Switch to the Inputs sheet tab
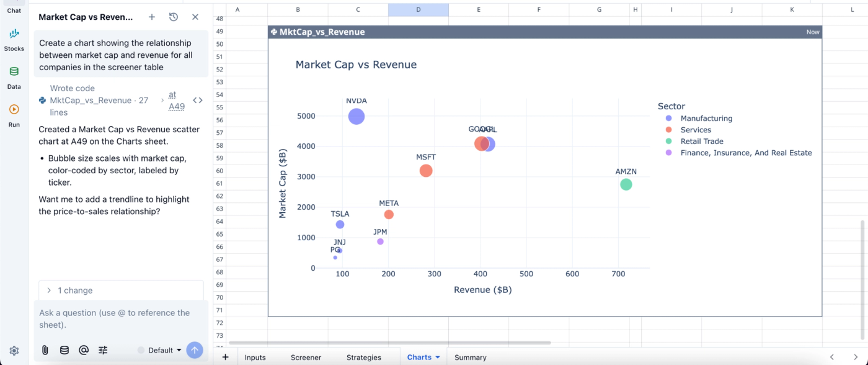Viewport: 868px width, 365px height. 255,358
